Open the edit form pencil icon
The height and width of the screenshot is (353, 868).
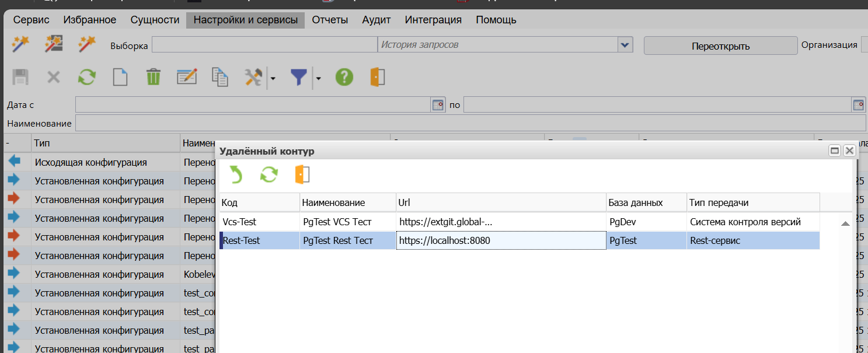(x=187, y=77)
